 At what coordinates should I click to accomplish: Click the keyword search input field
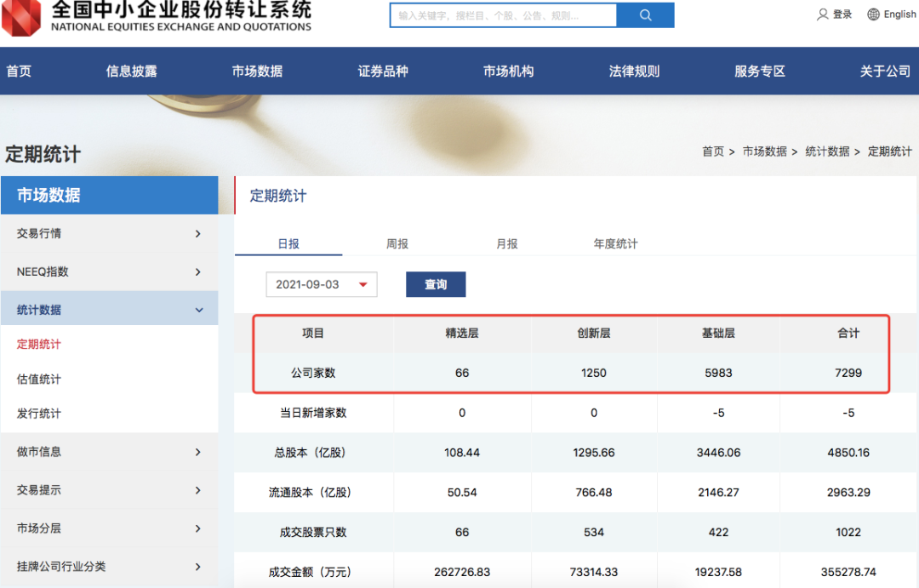pyautogui.click(x=502, y=15)
